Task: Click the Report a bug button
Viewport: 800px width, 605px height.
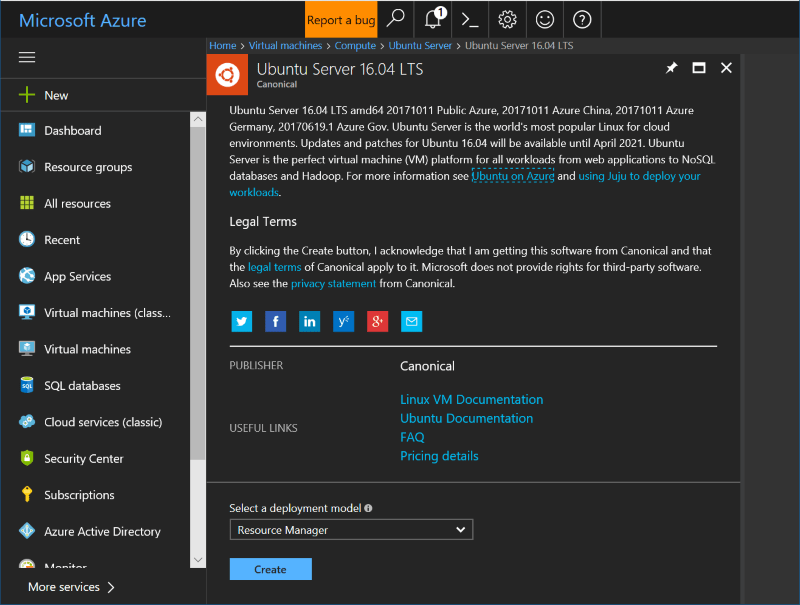Action: coord(341,20)
